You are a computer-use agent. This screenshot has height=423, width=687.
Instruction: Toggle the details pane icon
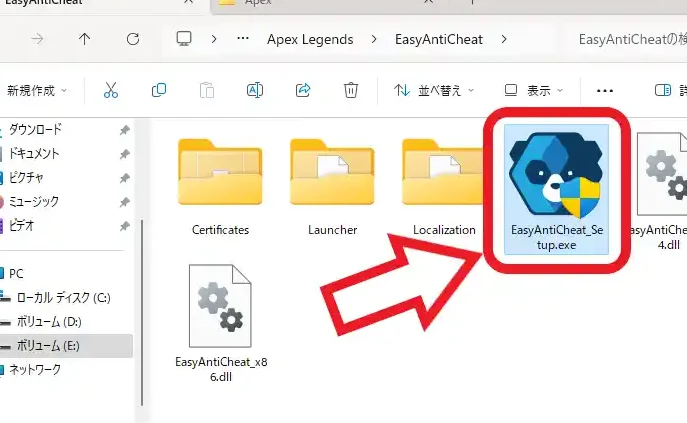(x=662, y=90)
